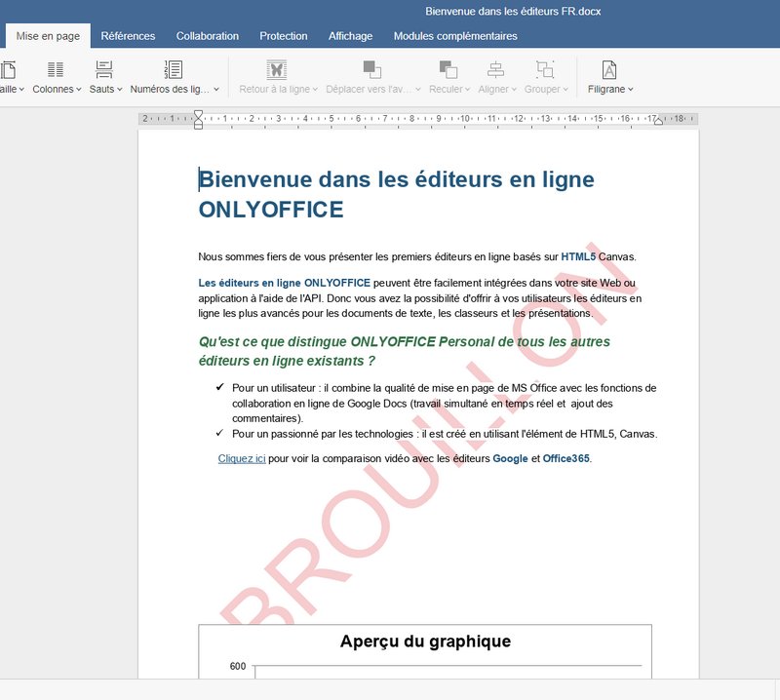Click the green heading "Qu'est ce que distingue ONLYOFFICE Personal"

(x=347, y=342)
